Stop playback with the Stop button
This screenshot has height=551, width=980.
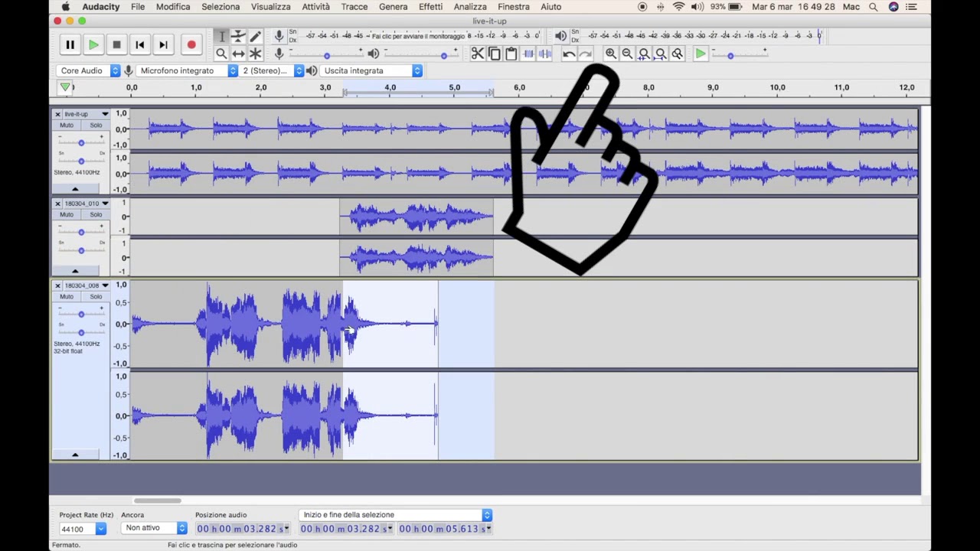116,45
